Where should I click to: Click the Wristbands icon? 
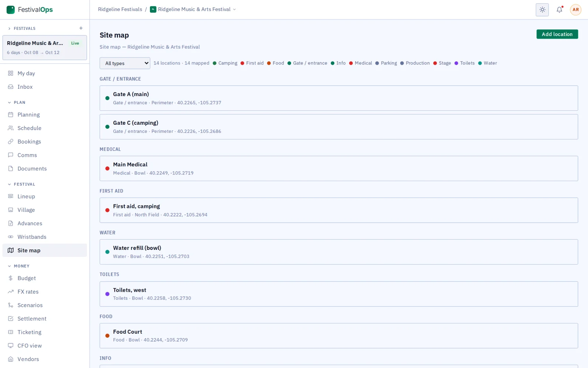click(x=11, y=237)
